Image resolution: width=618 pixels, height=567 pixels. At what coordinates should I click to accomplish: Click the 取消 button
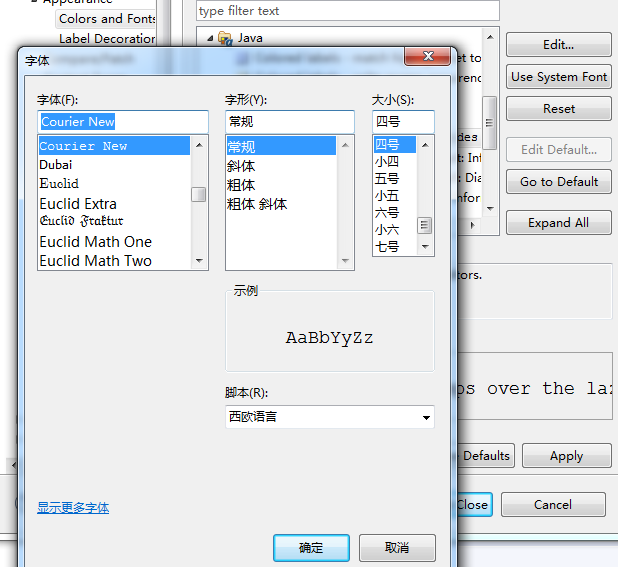point(397,548)
